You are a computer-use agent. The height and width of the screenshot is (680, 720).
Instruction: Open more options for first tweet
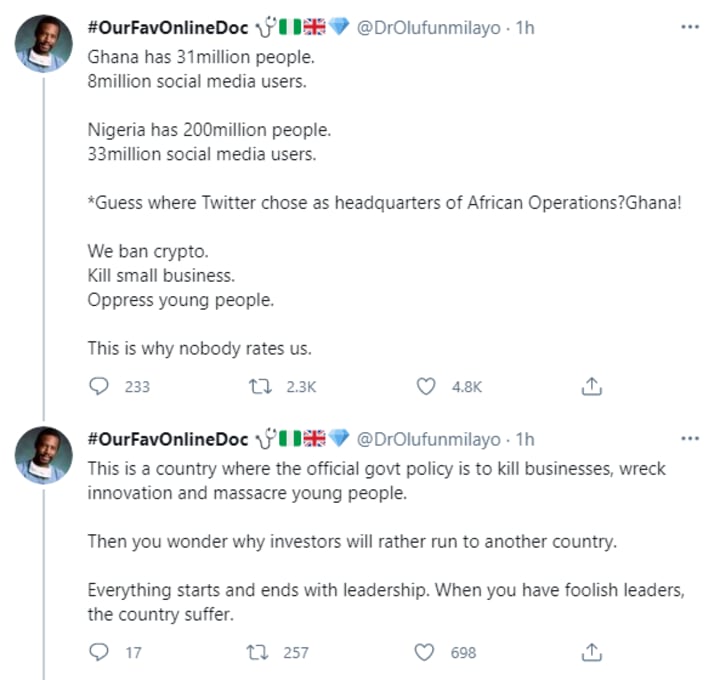point(690,27)
